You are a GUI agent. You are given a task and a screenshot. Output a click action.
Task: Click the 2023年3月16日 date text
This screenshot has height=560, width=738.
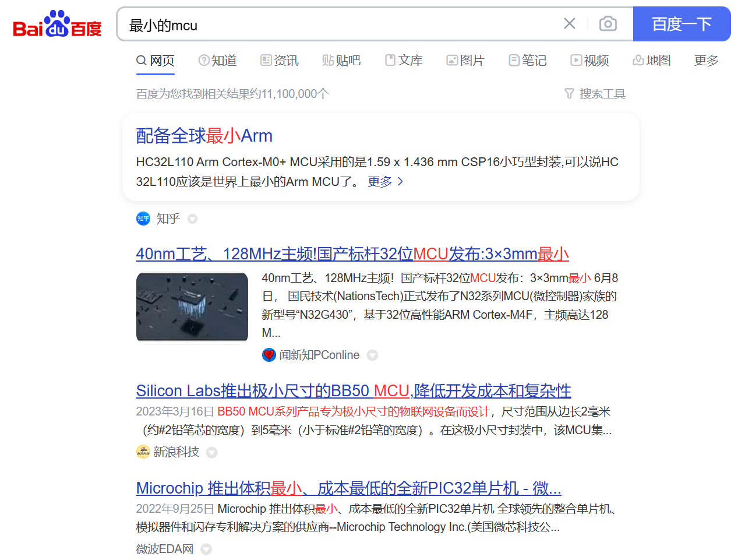pyautogui.click(x=175, y=411)
